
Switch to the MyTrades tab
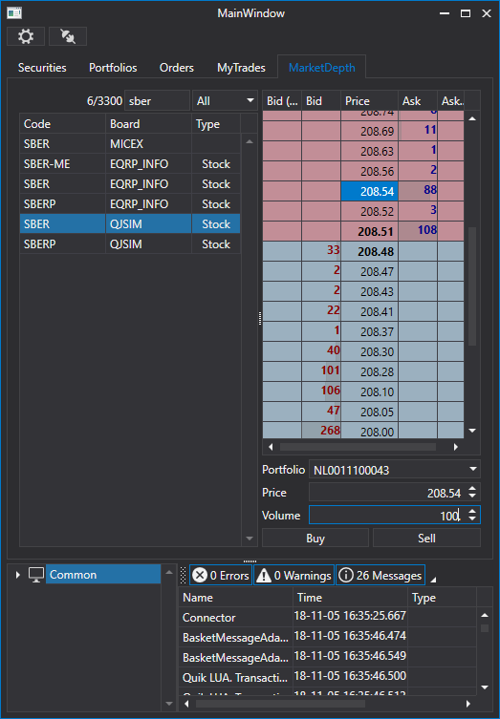[241, 68]
